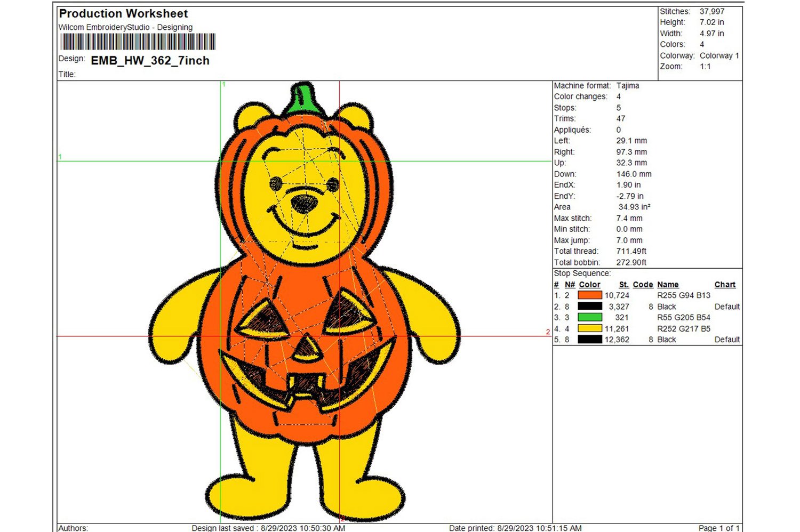Click the Color changes value 4

[x=619, y=96]
